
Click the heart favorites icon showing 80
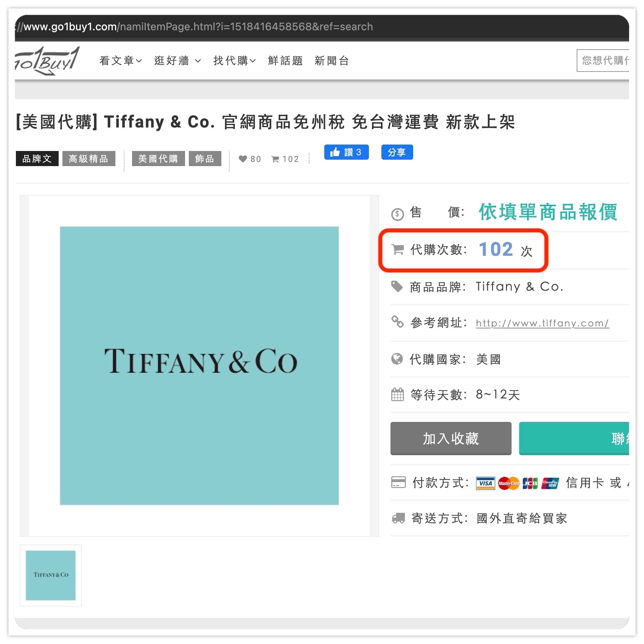[243, 159]
